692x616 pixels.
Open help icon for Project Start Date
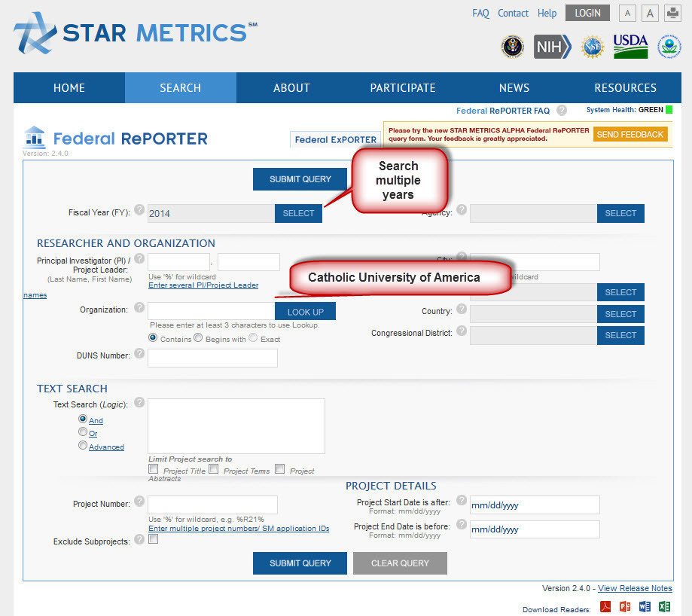coord(462,500)
